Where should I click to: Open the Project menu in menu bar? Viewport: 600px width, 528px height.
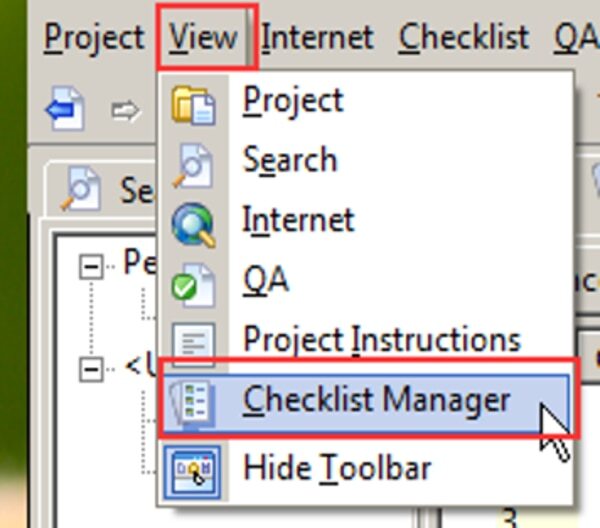click(x=94, y=38)
